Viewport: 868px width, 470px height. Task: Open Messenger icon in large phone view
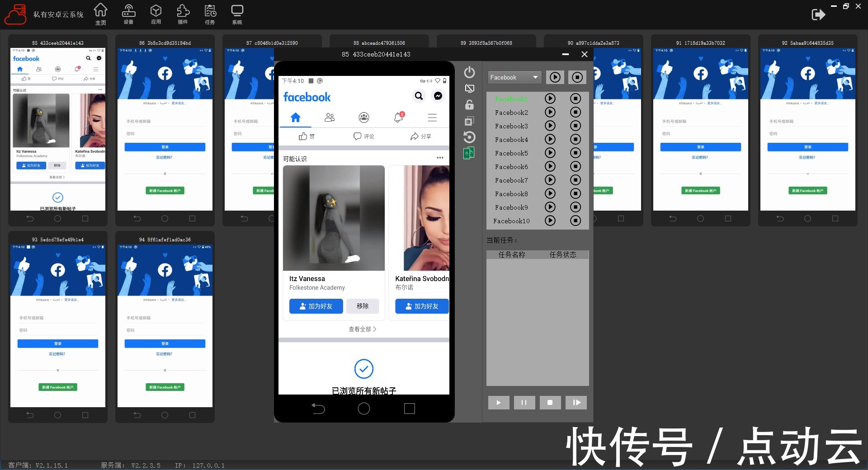(x=438, y=96)
